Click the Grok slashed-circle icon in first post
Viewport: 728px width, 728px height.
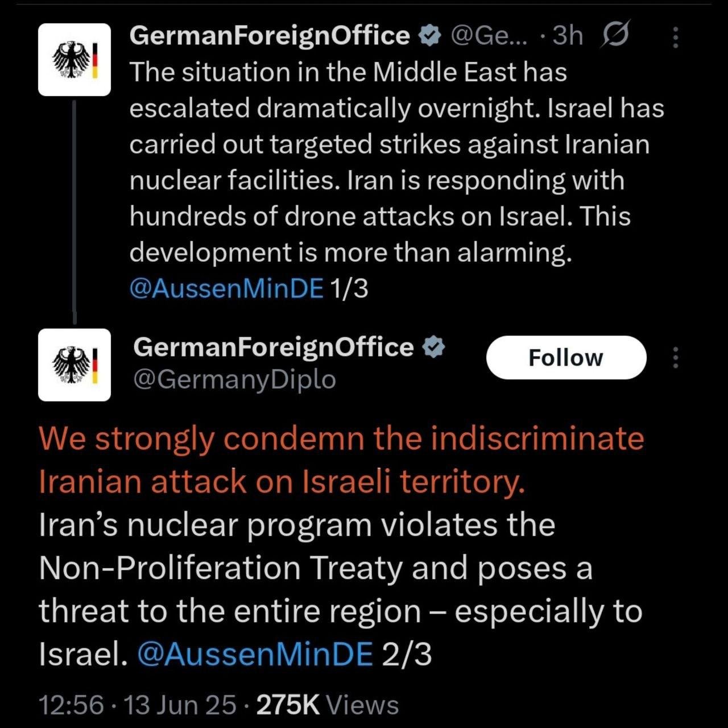click(x=615, y=35)
